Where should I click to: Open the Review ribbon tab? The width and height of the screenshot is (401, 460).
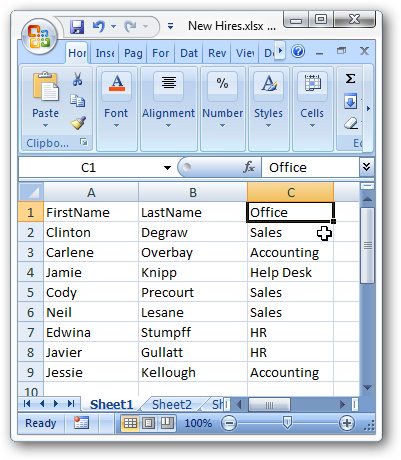217,53
